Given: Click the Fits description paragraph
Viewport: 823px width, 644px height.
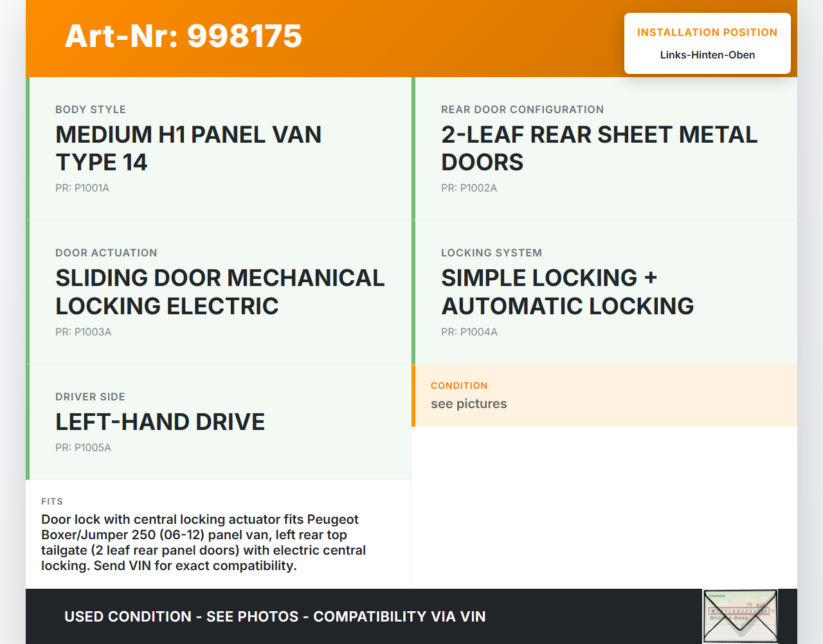Looking at the screenshot, I should pyautogui.click(x=203, y=542).
